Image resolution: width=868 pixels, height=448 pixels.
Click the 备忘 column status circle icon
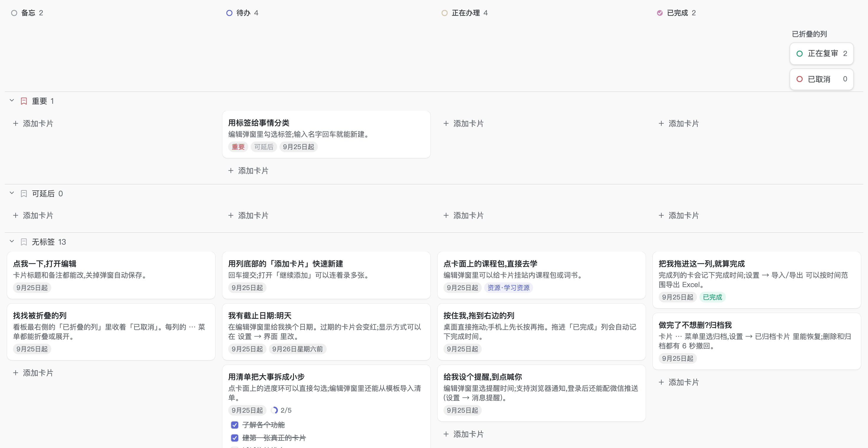[14, 13]
